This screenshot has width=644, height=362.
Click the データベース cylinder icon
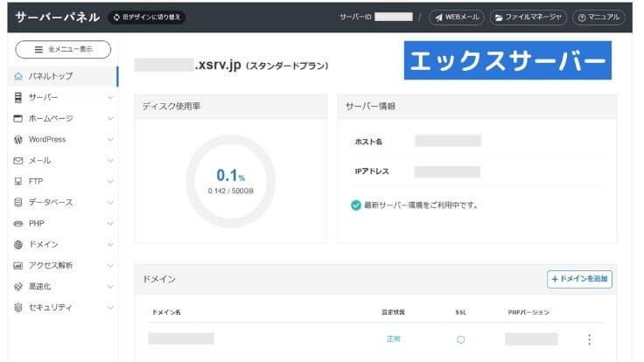click(x=18, y=202)
